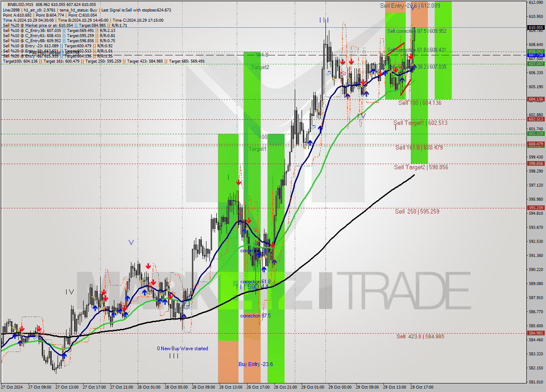The width and height of the screenshot is (546, 392).
Task: Select the red 602.513 price tag
Action: point(536,119)
